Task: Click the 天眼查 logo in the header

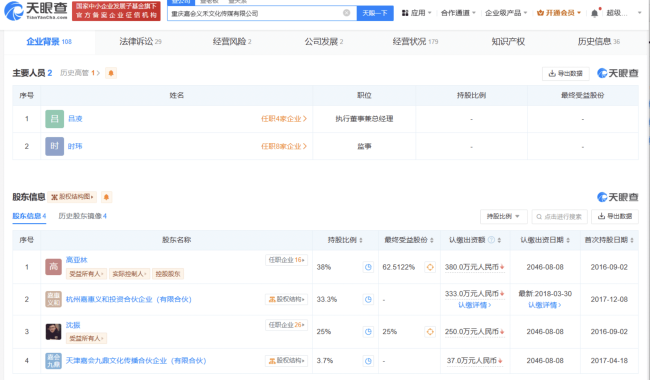Action: pos(36,10)
